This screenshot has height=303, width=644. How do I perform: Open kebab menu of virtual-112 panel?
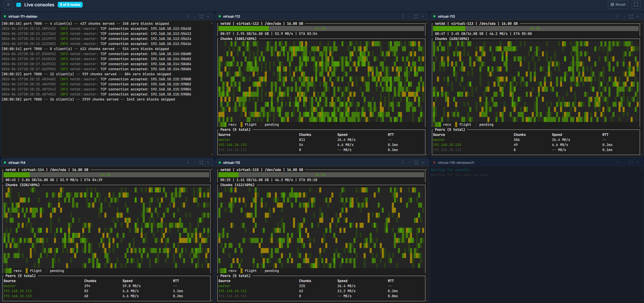coord(403,16)
